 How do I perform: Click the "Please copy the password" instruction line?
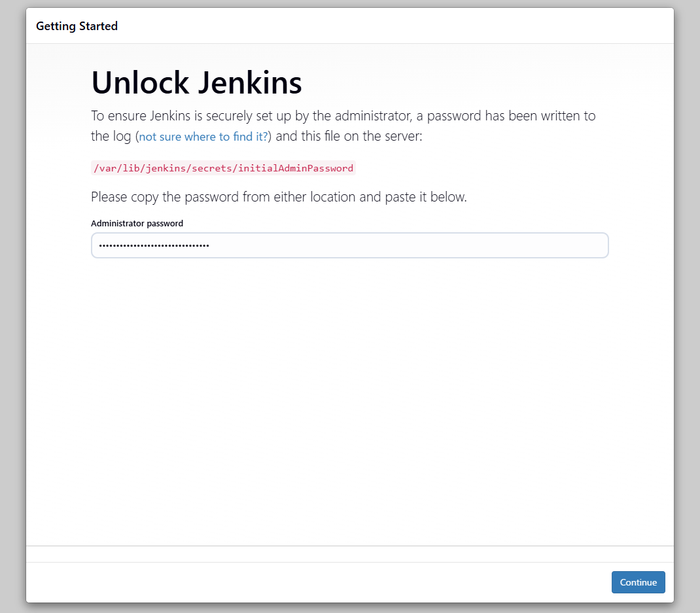(x=279, y=197)
